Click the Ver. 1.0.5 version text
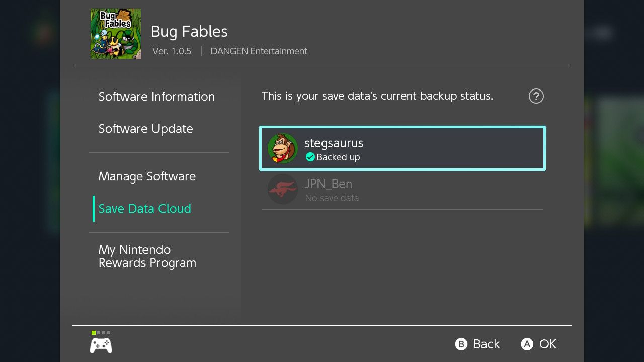This screenshot has width=644, height=362. [x=172, y=51]
